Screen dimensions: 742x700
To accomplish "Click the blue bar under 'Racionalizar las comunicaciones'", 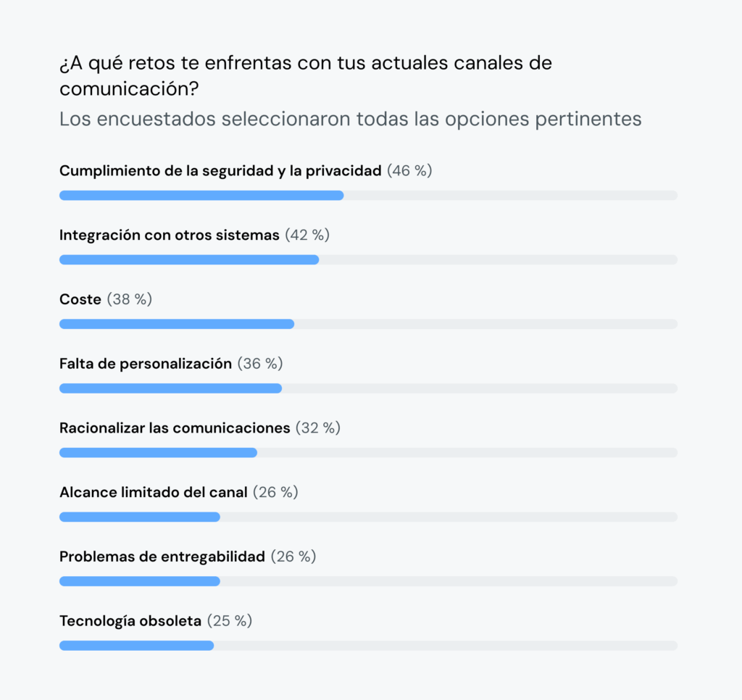I will pyautogui.click(x=158, y=453).
